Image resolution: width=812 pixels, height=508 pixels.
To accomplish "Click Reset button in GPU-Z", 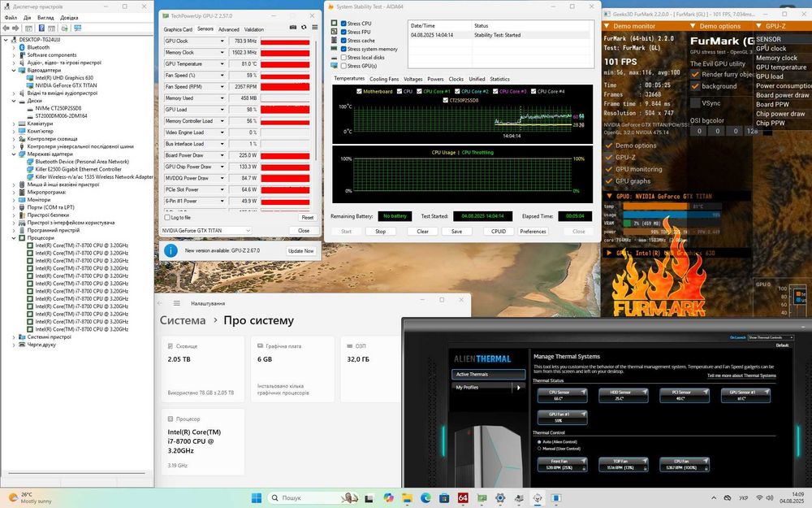I will [x=308, y=218].
